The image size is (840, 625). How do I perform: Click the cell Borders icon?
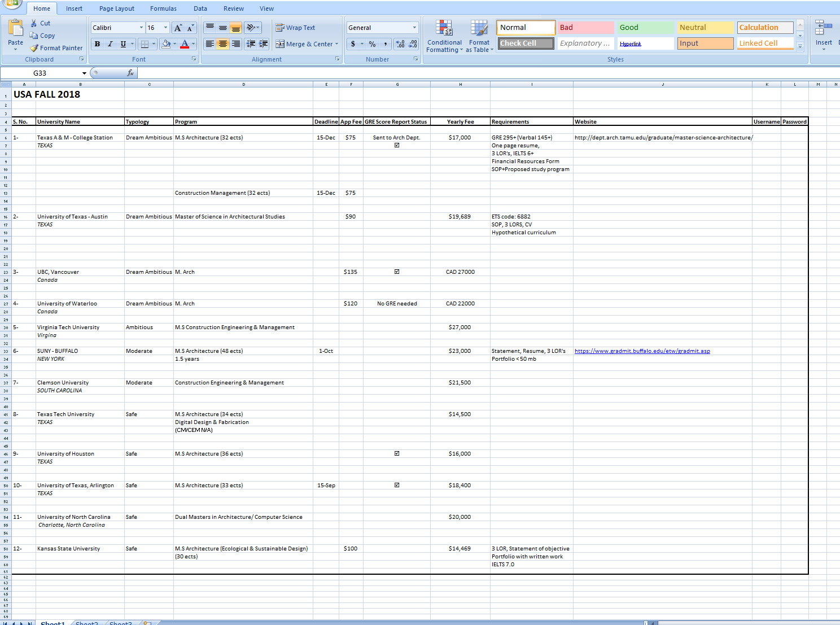[x=145, y=44]
